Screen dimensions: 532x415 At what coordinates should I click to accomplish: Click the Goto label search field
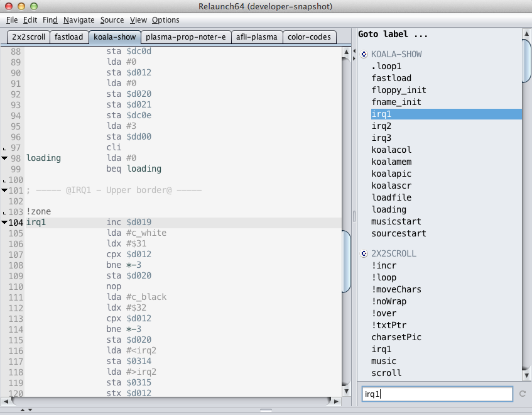click(x=437, y=394)
